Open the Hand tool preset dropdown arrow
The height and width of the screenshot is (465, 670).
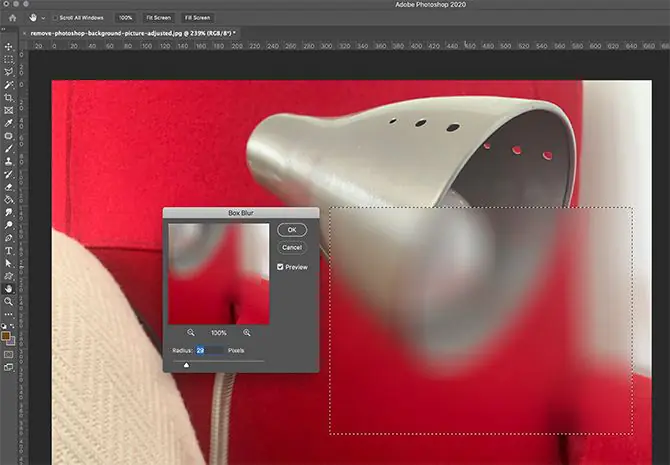tap(42, 18)
